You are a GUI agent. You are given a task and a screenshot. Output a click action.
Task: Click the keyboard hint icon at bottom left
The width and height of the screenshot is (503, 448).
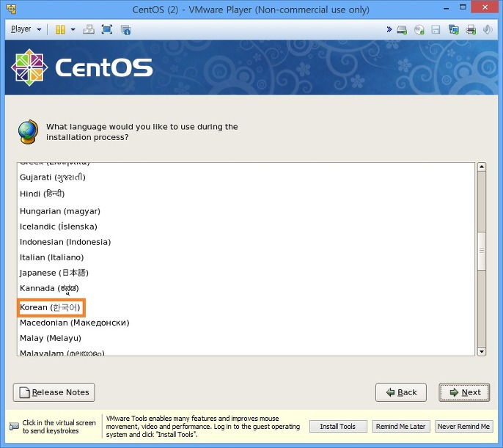(x=14, y=426)
